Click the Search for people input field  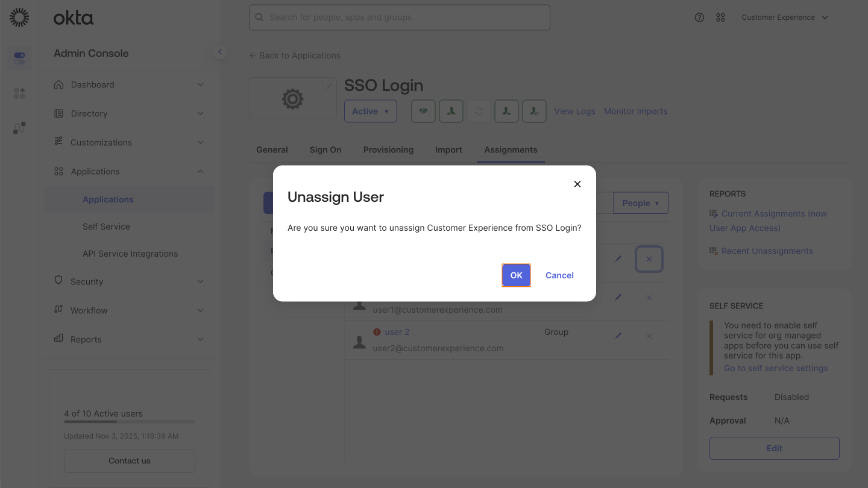399,17
